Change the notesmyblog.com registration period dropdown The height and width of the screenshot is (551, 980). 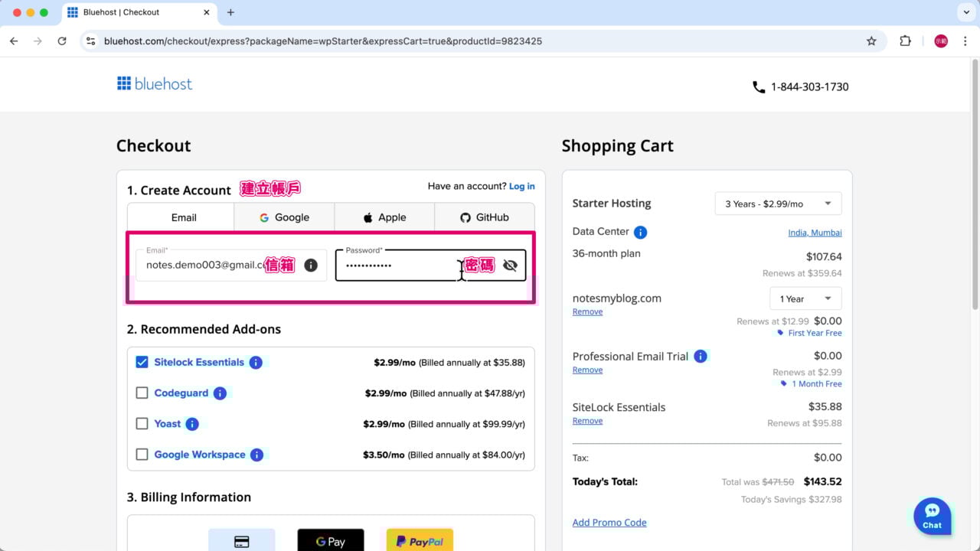pyautogui.click(x=805, y=298)
